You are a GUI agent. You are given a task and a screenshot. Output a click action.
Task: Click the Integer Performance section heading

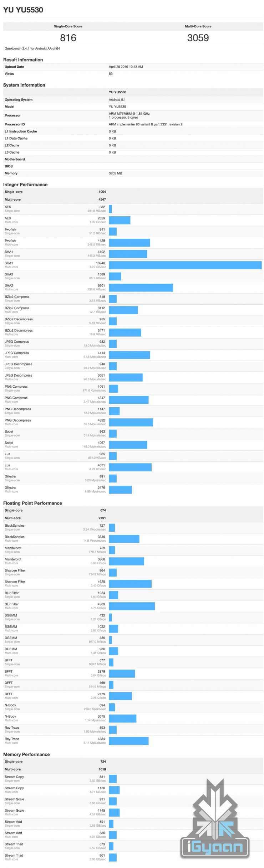click(25, 185)
